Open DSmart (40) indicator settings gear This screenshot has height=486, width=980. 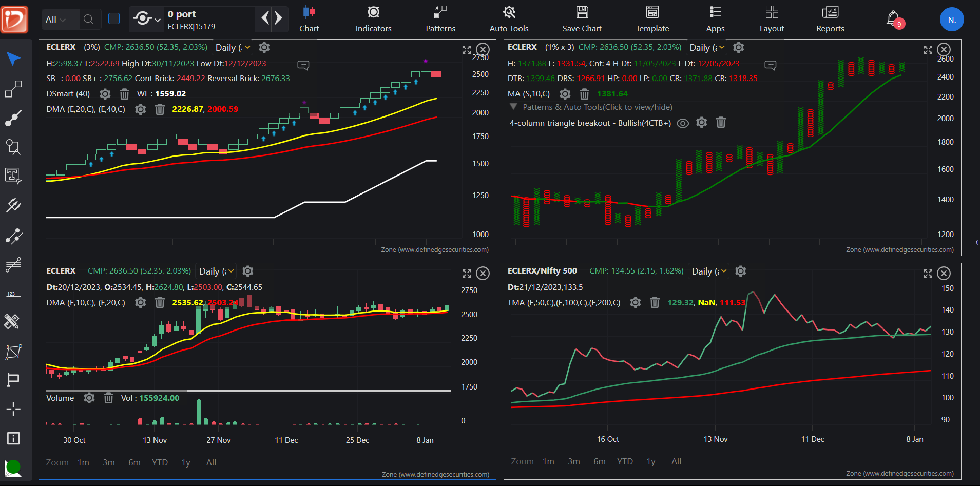(x=105, y=94)
